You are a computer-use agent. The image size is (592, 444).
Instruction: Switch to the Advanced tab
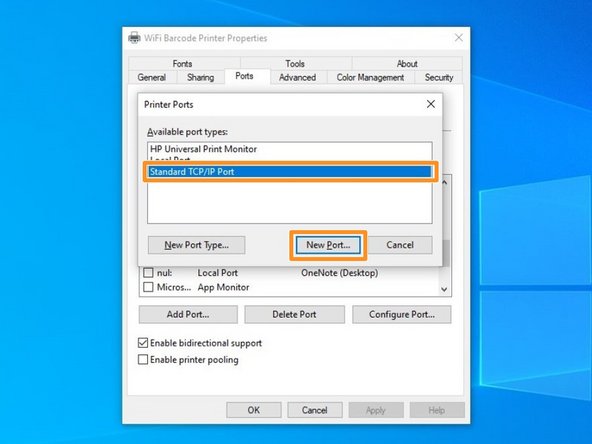pos(298,77)
